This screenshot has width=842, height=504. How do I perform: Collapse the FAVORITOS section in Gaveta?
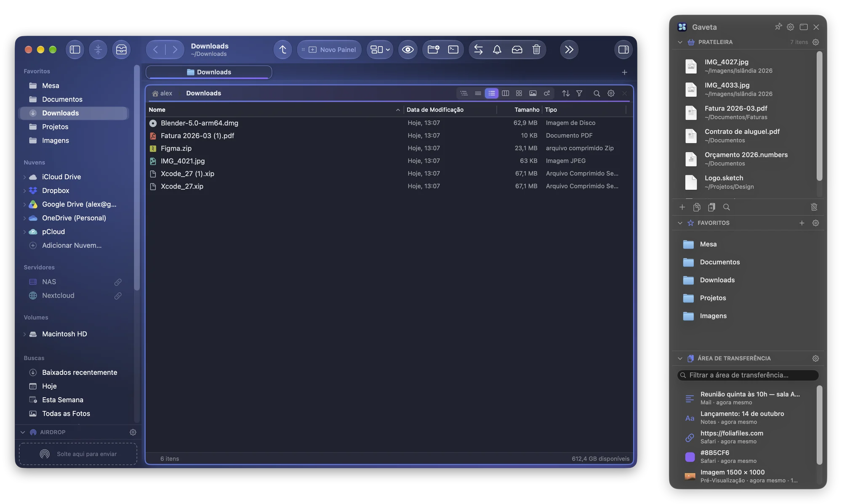point(680,223)
